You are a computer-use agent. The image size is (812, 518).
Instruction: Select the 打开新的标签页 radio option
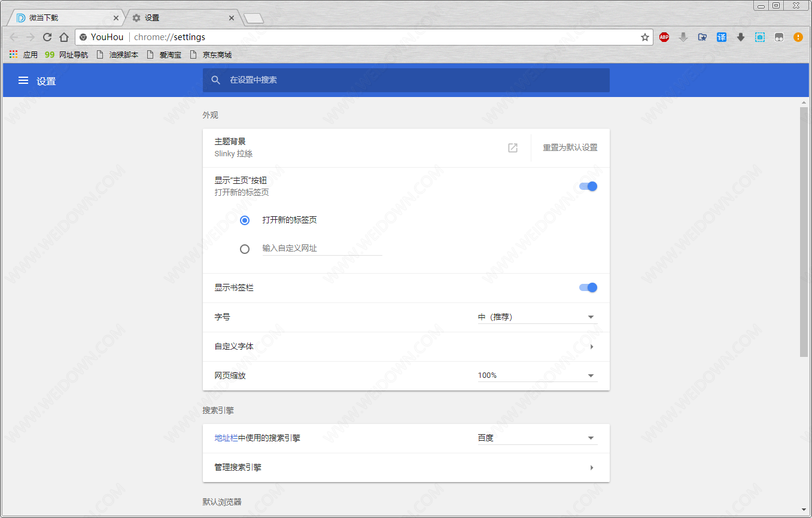pos(244,220)
